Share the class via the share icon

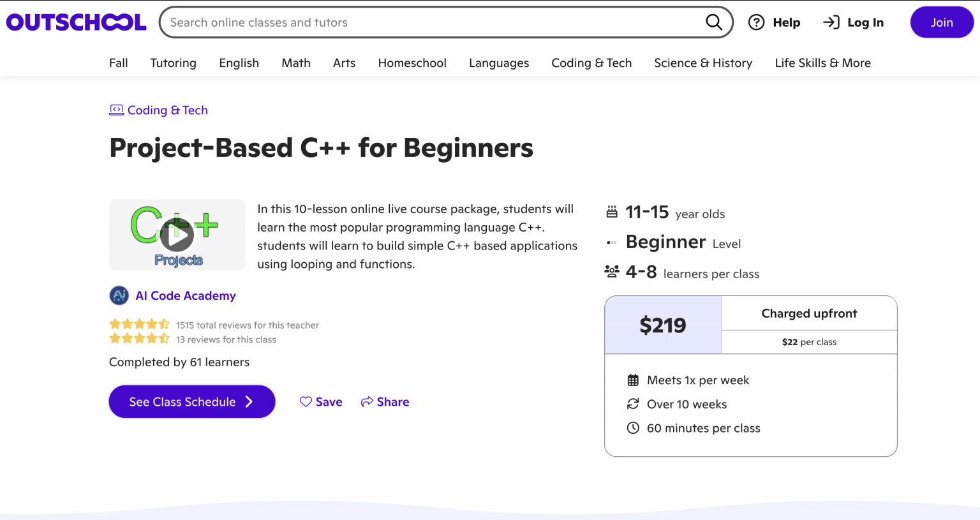366,401
